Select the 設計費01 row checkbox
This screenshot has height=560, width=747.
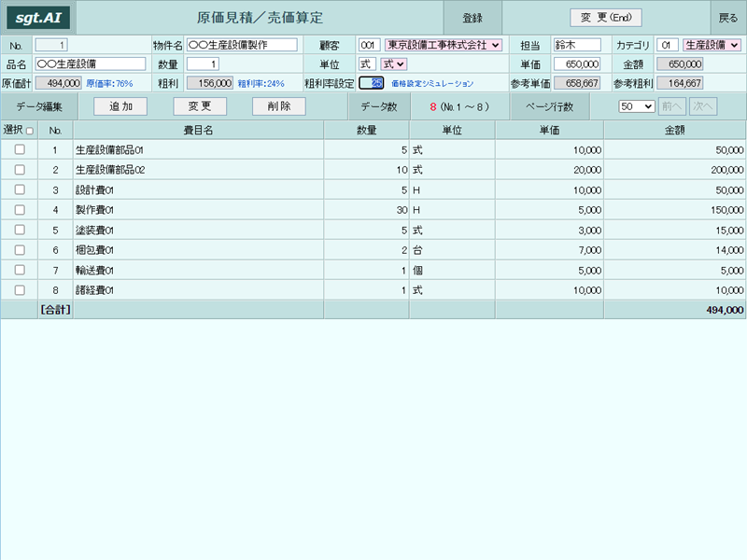pos(20,189)
